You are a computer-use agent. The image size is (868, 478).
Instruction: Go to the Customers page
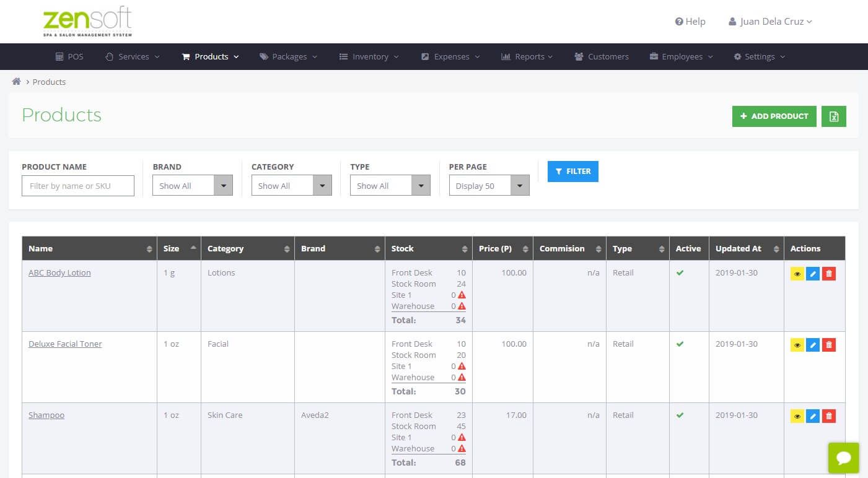[x=602, y=56]
